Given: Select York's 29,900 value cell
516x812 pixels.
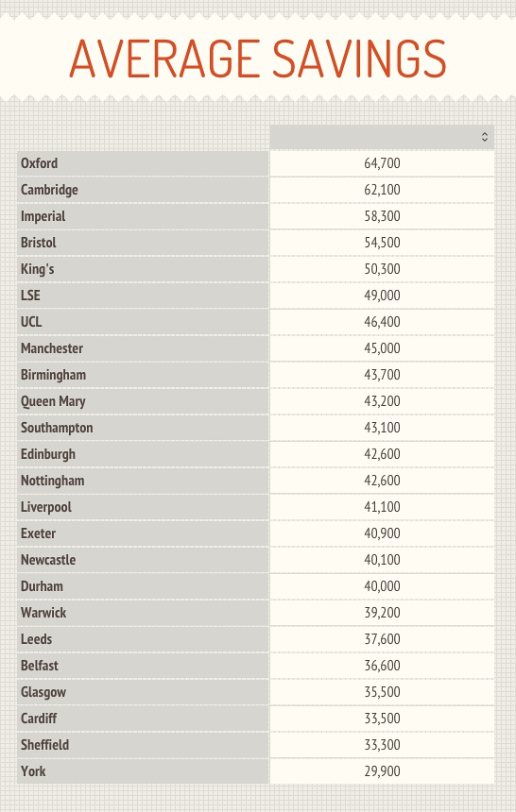Looking at the screenshot, I should pyautogui.click(x=382, y=770).
